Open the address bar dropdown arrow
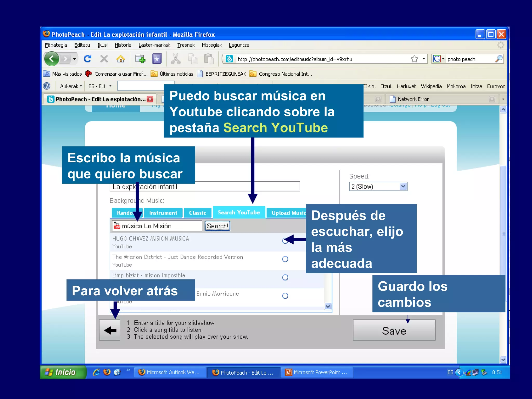Image resolution: width=532 pixels, height=399 pixels. coord(424,59)
